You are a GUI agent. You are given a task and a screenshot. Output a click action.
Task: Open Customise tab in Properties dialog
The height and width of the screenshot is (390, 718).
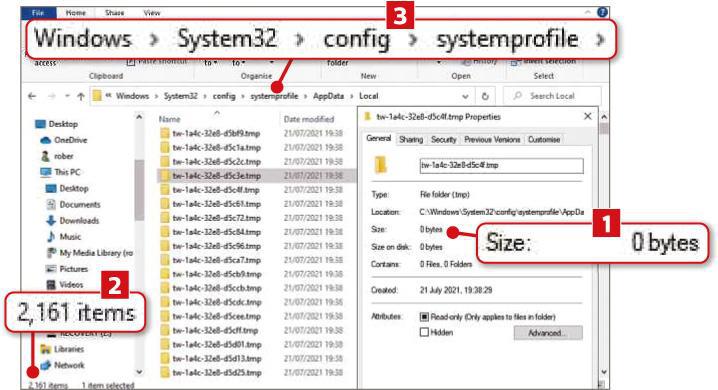coord(544,140)
